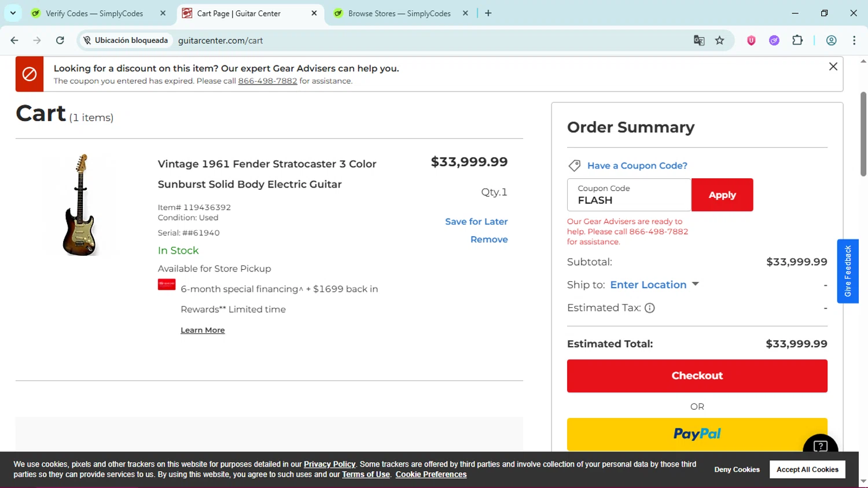868x488 pixels.
Task: Open the browser profile menu
Action: click(832, 41)
